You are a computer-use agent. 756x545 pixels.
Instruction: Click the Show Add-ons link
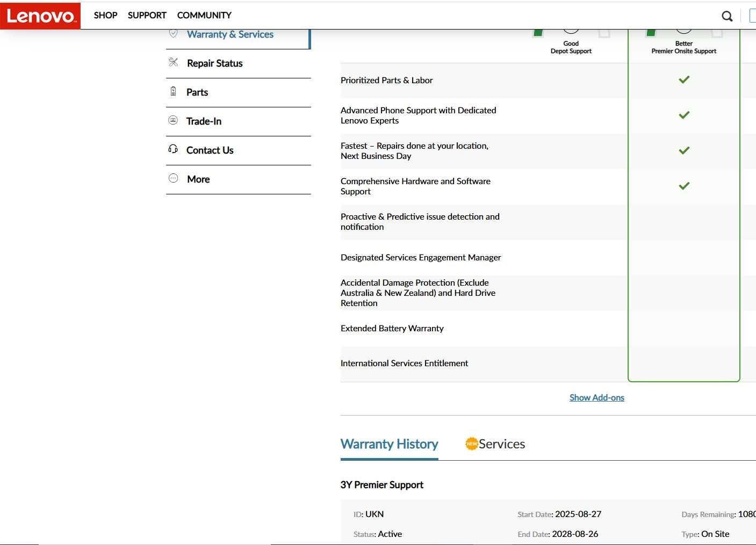click(x=597, y=398)
